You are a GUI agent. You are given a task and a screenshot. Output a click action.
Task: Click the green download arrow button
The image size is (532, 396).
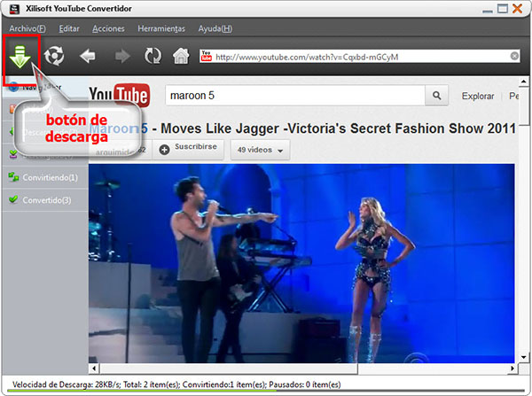[x=20, y=57]
